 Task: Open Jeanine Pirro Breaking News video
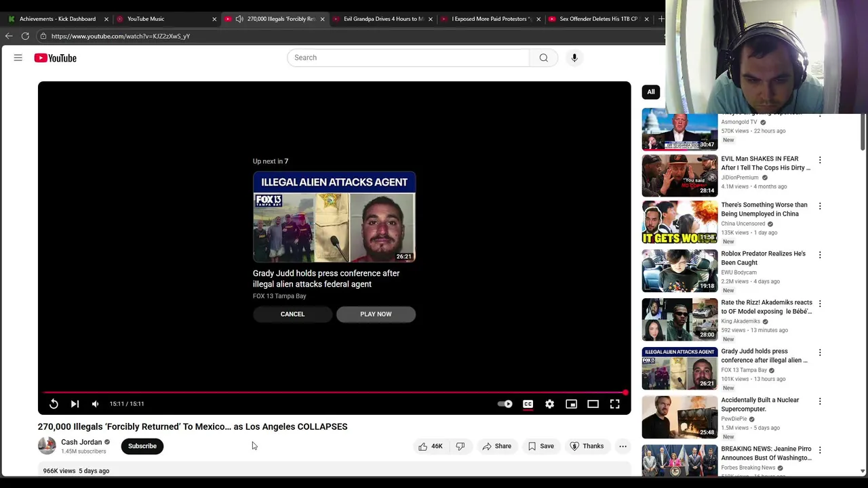click(766, 453)
